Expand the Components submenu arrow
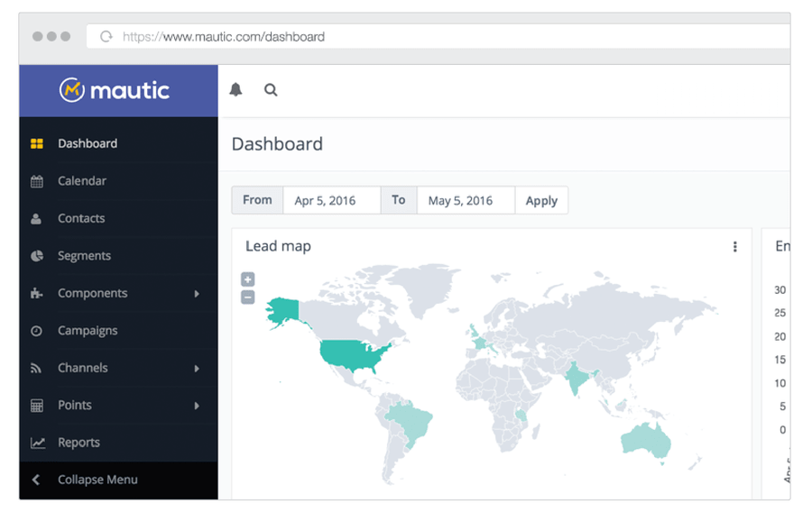 197,294
